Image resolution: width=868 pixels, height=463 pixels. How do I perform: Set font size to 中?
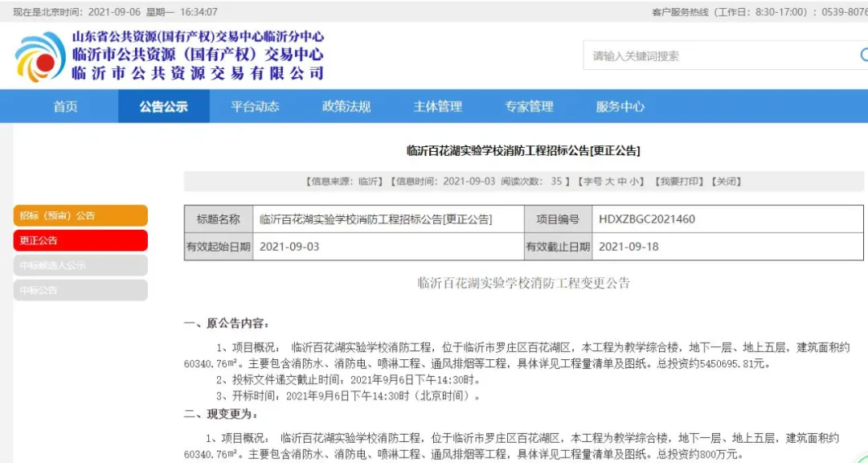coord(622,182)
